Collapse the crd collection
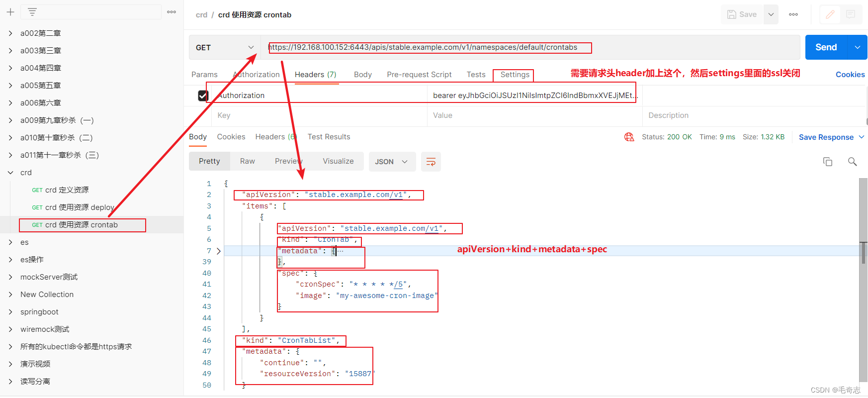 click(10, 173)
